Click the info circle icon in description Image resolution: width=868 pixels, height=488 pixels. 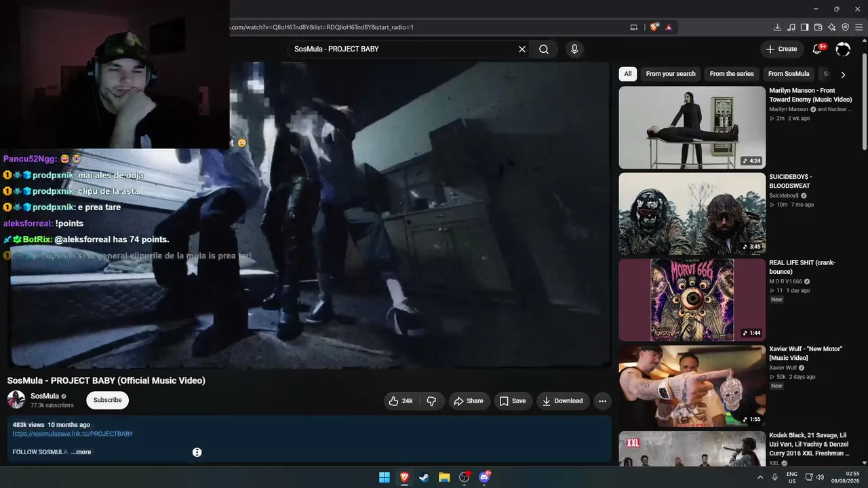click(x=197, y=452)
